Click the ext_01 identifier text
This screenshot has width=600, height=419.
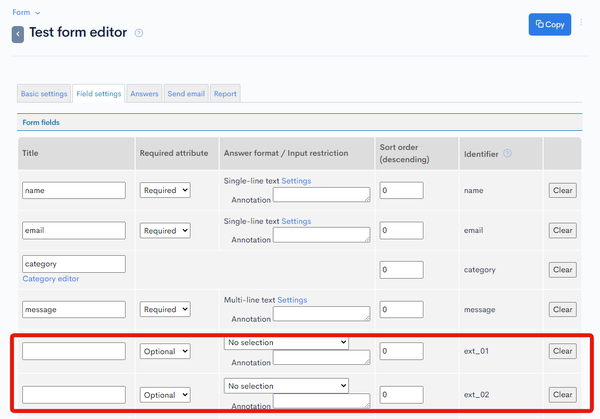tap(476, 351)
